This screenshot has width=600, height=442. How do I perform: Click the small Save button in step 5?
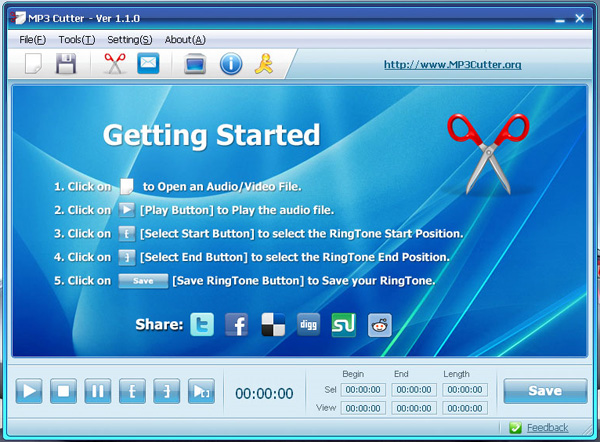click(x=143, y=281)
